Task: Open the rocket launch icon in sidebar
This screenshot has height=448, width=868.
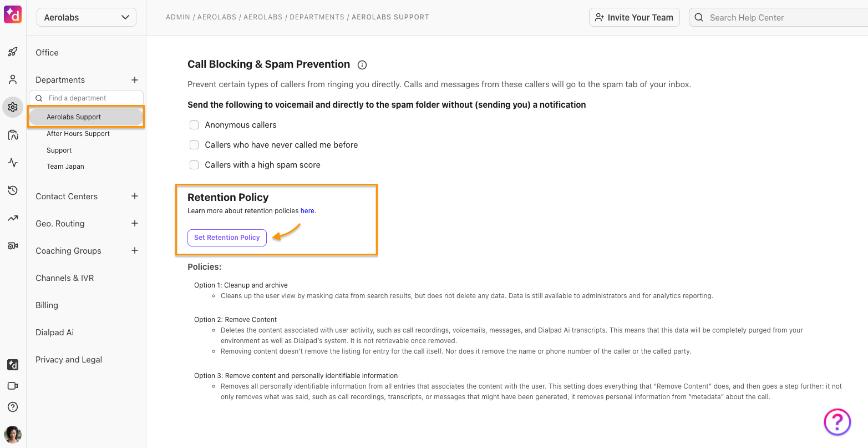Action: point(13,52)
